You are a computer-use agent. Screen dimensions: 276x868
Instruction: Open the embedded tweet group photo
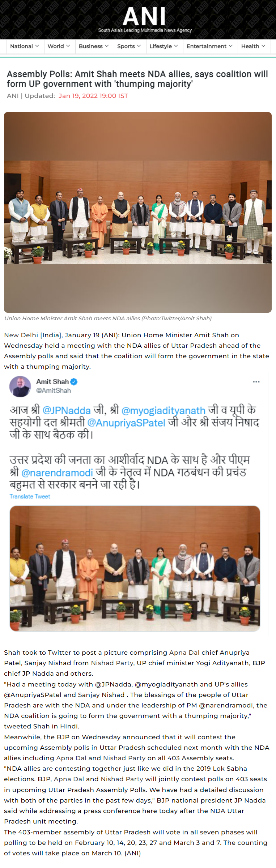tap(135, 568)
